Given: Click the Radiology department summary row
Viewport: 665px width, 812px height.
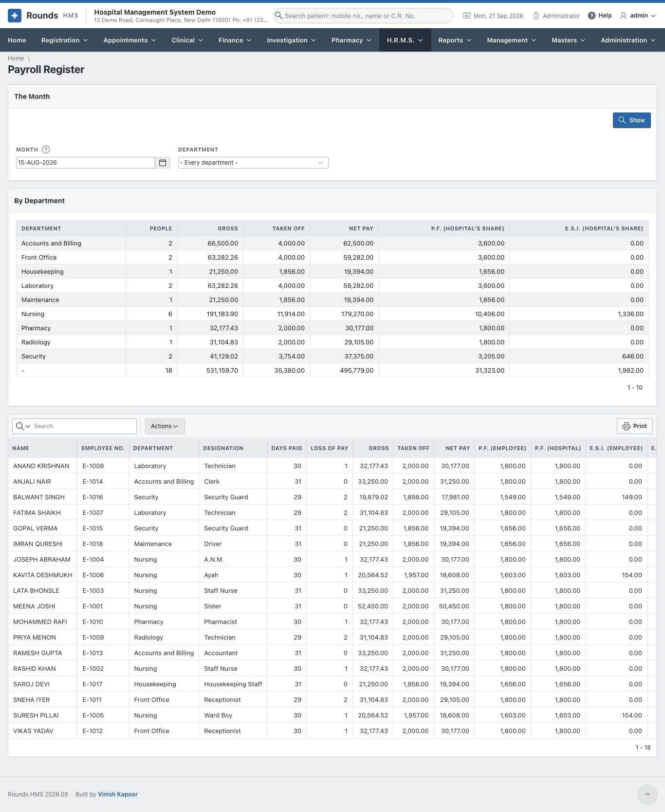Looking at the screenshot, I should pyautogui.click(x=332, y=342).
